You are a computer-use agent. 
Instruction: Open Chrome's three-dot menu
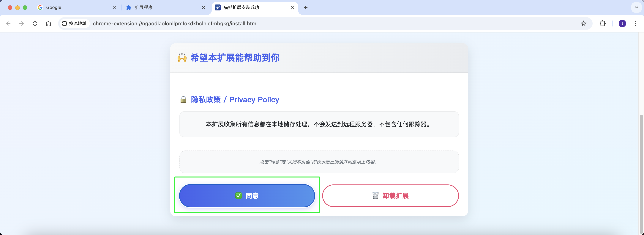click(636, 23)
